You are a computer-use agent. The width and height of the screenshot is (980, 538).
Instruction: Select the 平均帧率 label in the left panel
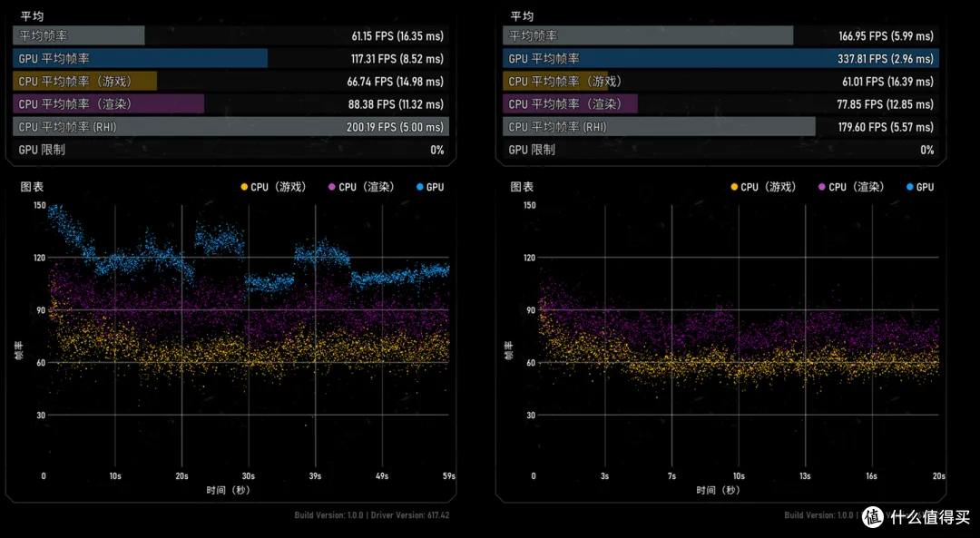(x=44, y=35)
